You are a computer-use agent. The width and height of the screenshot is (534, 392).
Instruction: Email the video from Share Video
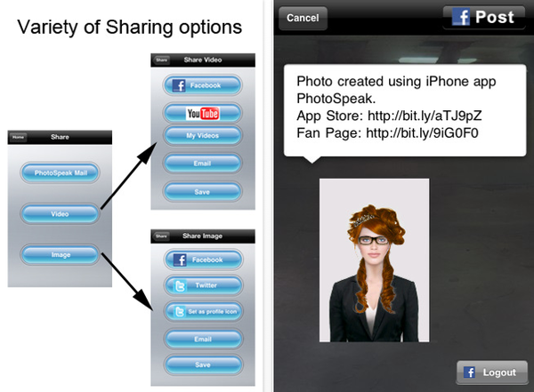203,164
